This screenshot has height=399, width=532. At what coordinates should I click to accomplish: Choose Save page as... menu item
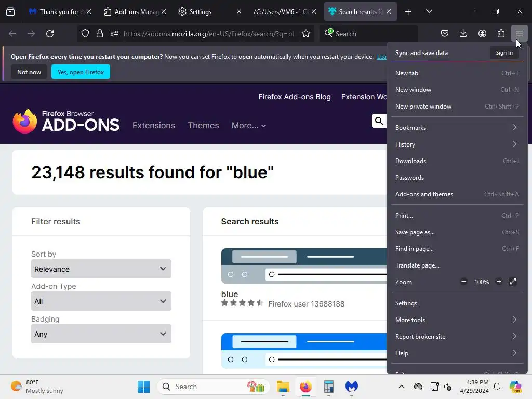click(457, 232)
